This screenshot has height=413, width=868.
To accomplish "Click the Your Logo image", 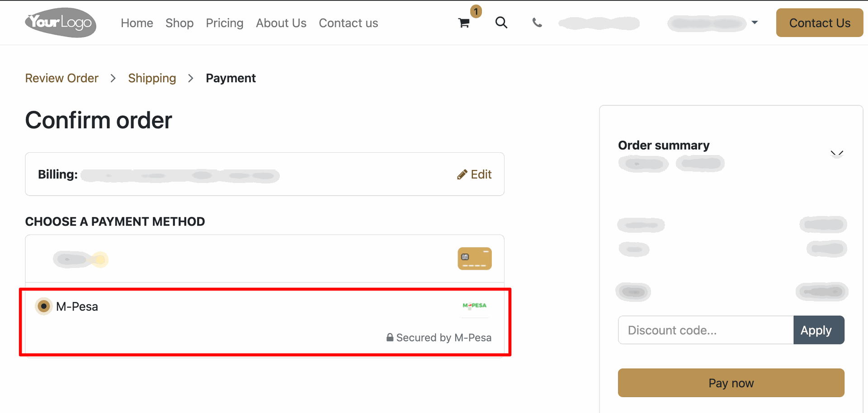I will (x=61, y=23).
